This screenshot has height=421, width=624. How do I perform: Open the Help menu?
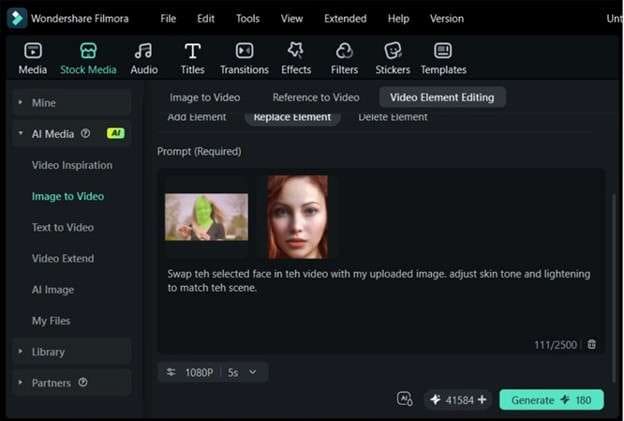click(398, 19)
